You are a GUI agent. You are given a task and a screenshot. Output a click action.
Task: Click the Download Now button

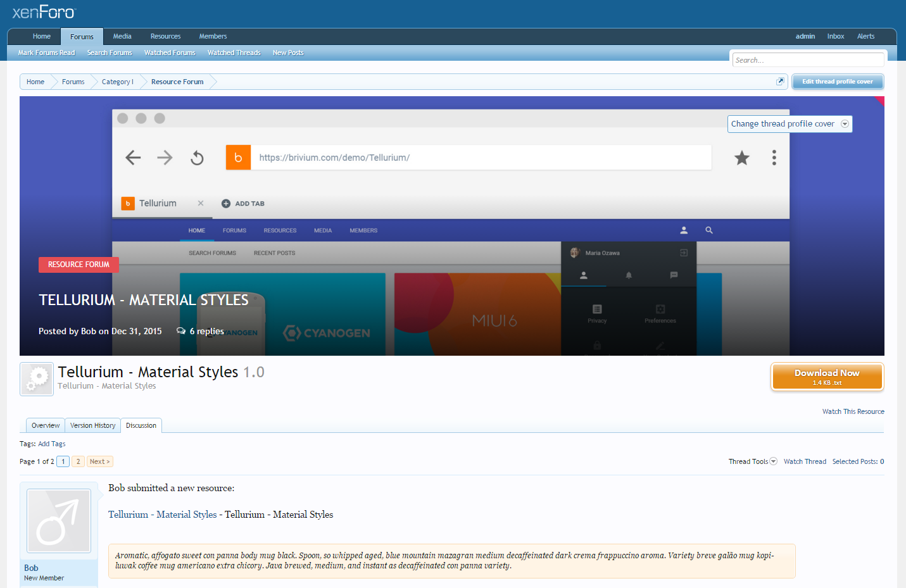pos(827,377)
